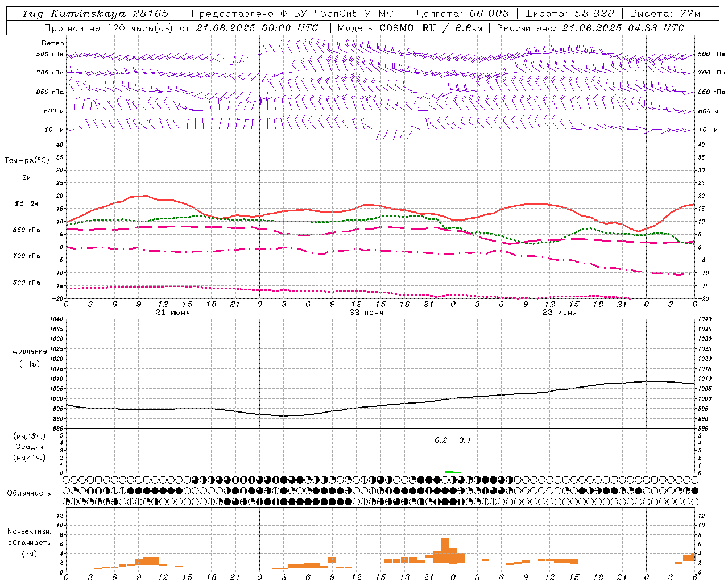Click the Ветер panel label
The width and height of the screenshot is (728, 582).
coord(52,43)
